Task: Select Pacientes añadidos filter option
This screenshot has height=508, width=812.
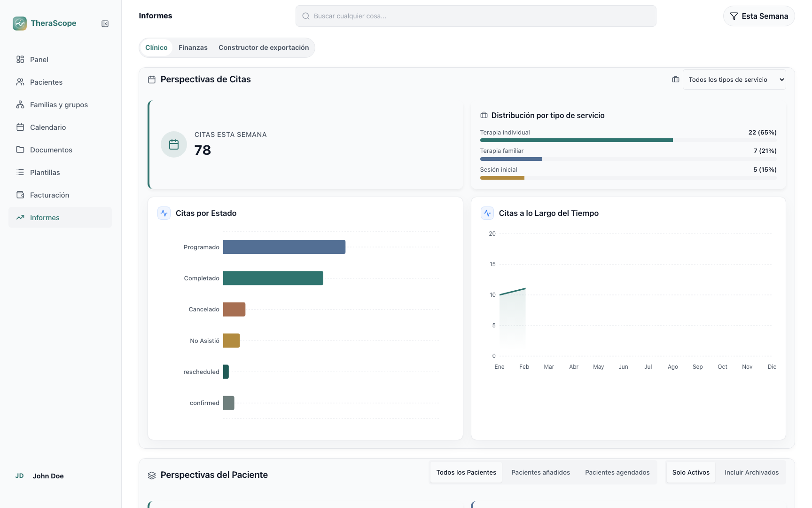Action: click(x=540, y=472)
